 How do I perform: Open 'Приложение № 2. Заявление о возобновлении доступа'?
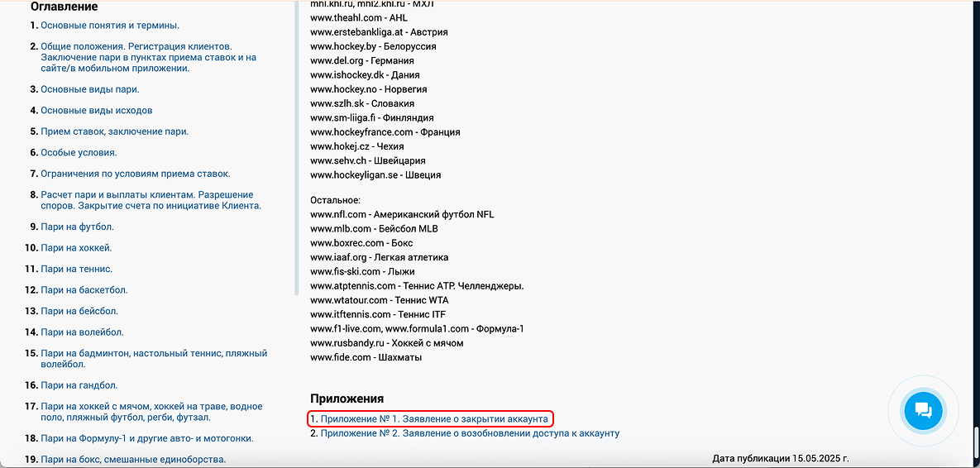click(470, 433)
